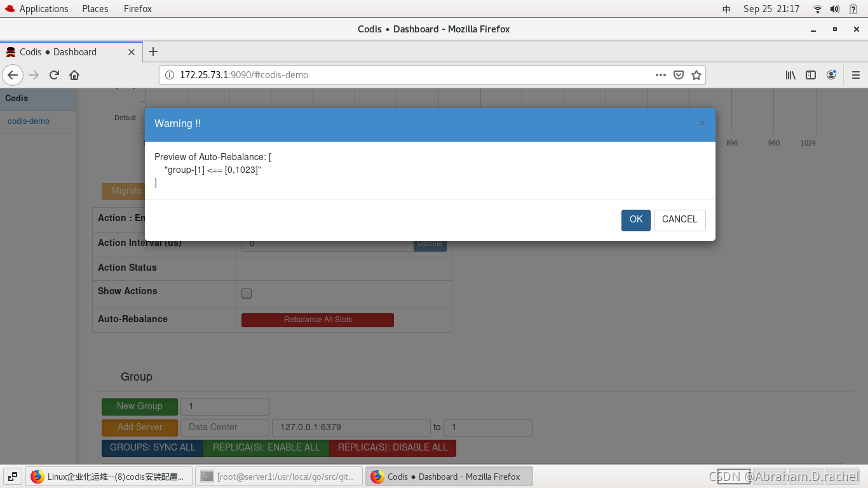Click the Warning !! dialog title
868x488 pixels.
(x=177, y=124)
